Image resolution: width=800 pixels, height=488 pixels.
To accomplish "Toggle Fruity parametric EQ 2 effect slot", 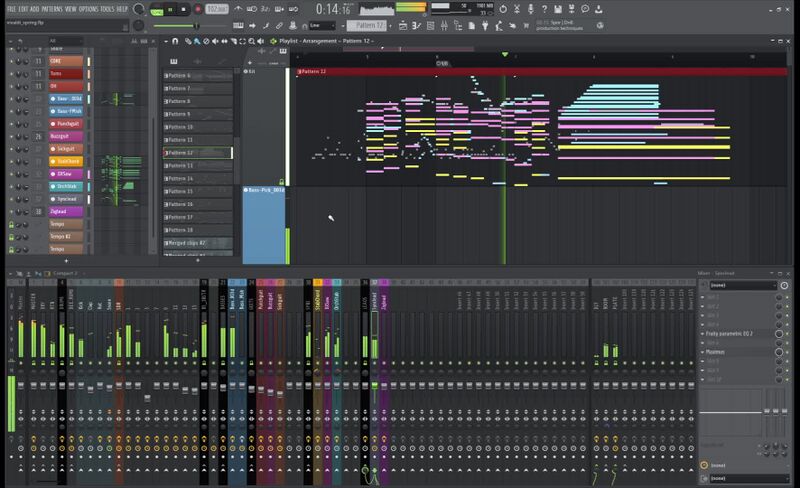I will (786, 333).
